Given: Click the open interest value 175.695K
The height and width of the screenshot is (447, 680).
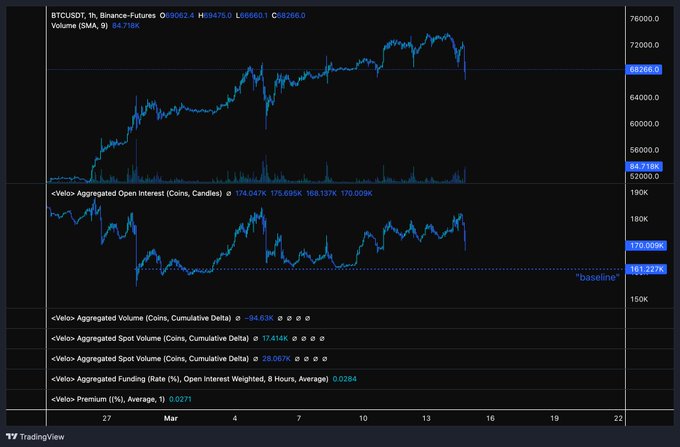Looking at the screenshot, I should tap(286, 193).
